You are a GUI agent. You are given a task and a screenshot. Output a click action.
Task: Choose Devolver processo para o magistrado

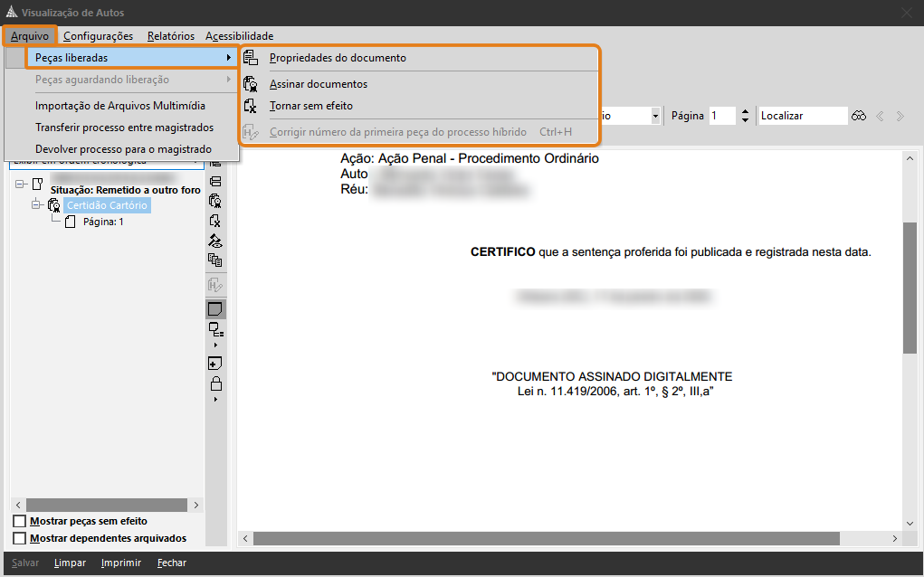121,149
